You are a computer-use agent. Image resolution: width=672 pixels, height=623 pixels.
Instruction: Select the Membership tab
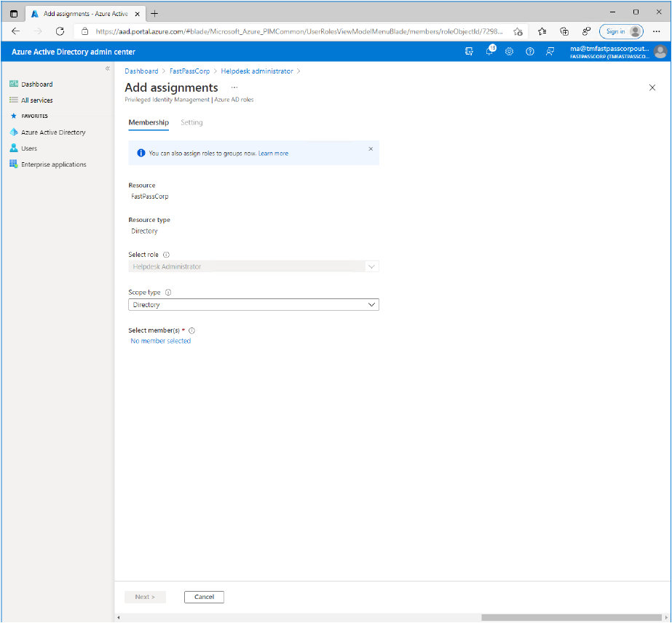pos(149,123)
